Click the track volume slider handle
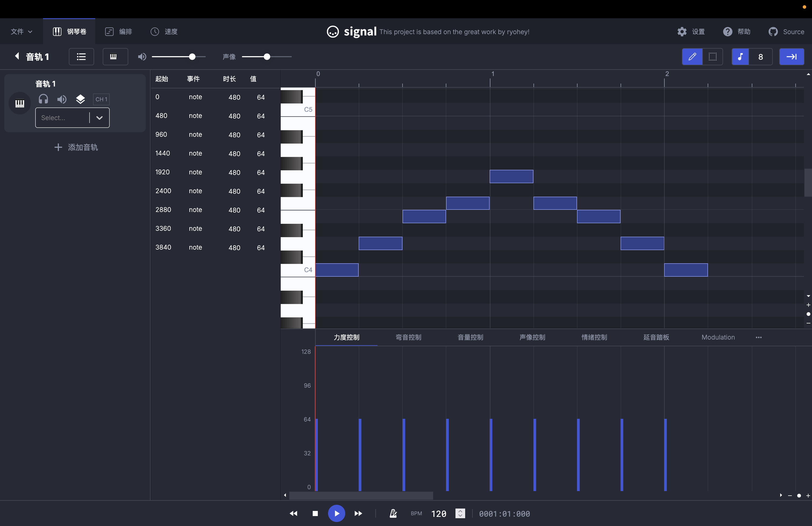 coord(192,57)
